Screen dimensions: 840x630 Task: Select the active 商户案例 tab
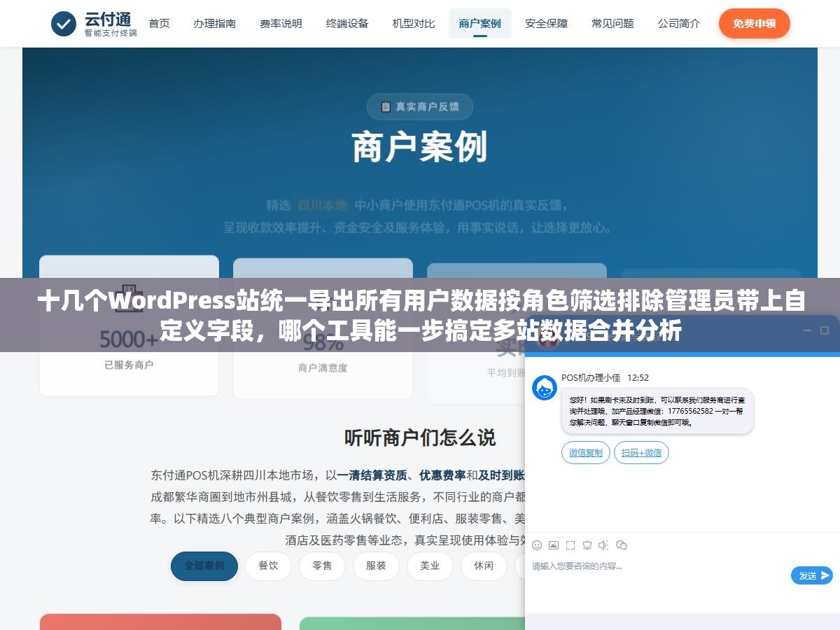(479, 23)
